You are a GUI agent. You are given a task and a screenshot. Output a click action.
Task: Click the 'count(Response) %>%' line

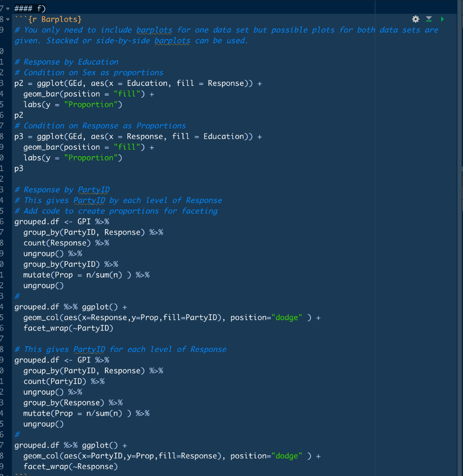point(66,243)
